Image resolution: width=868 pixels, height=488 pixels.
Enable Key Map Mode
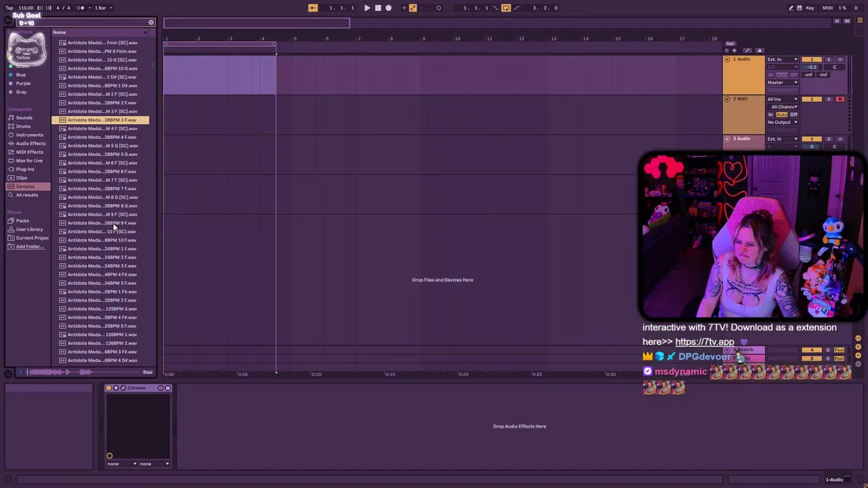(x=810, y=8)
